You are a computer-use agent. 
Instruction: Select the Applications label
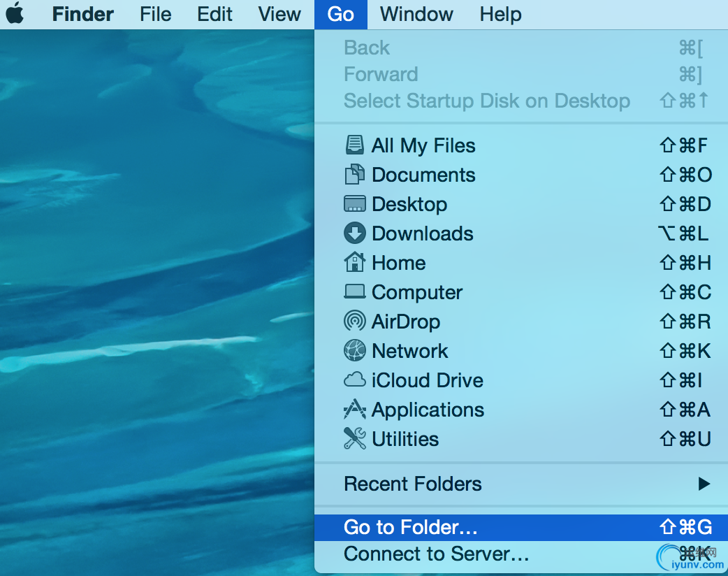tap(428, 410)
